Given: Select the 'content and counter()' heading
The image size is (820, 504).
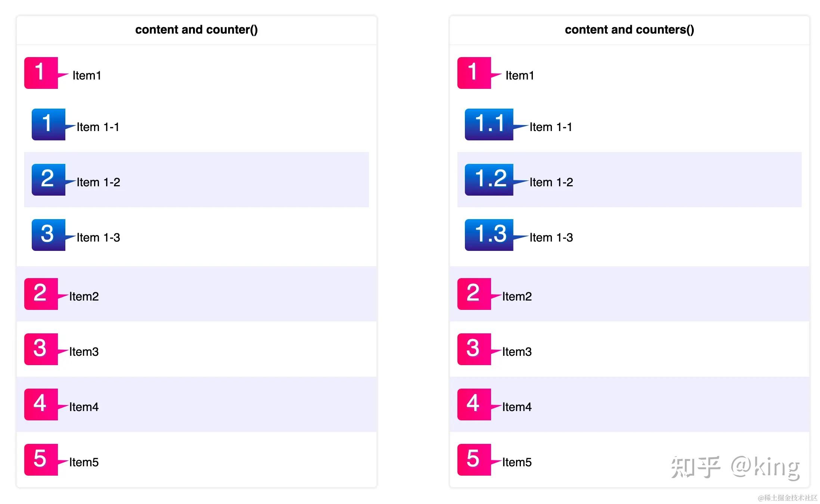Looking at the screenshot, I should pos(196,29).
